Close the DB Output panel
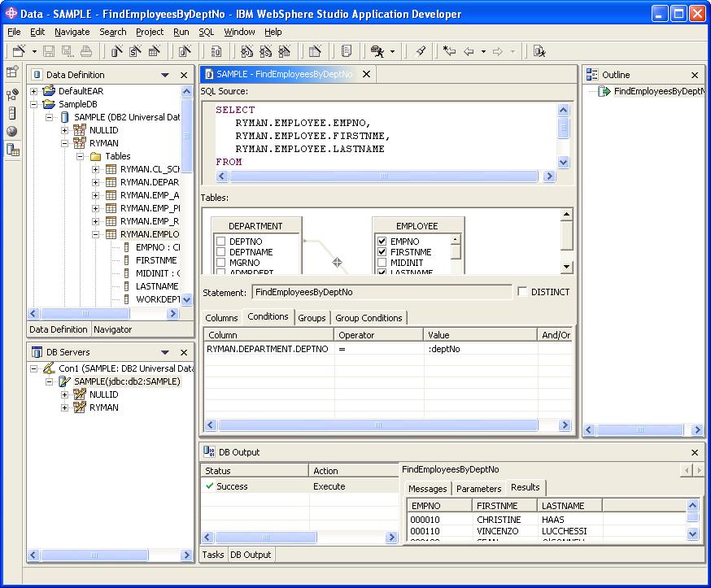 click(695, 452)
